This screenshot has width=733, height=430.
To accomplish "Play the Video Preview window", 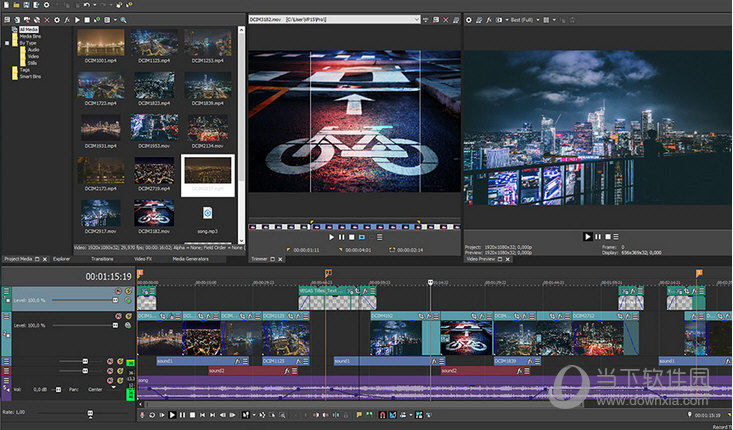I will [x=588, y=237].
